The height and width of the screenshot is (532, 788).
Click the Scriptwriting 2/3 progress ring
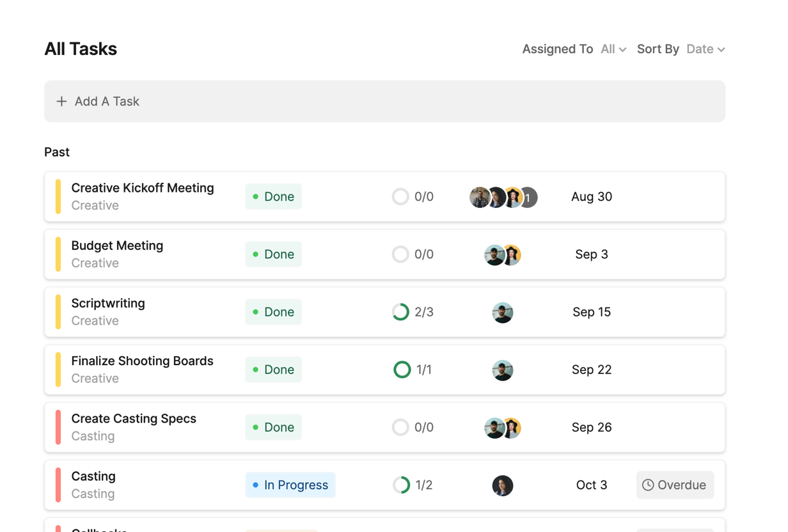400,312
